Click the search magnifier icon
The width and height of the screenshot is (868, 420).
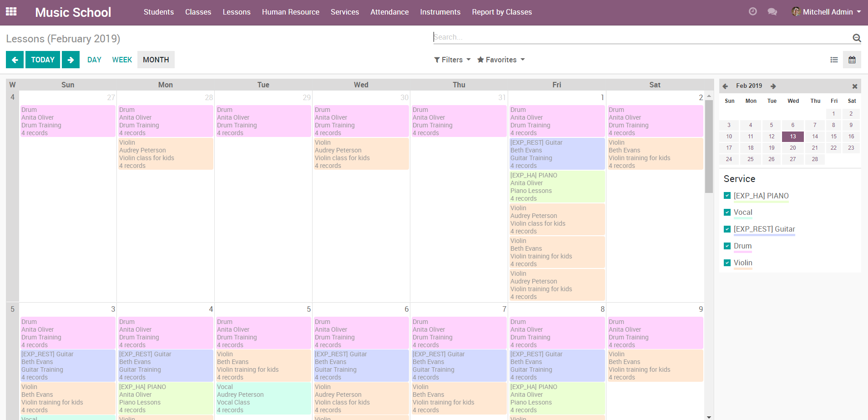(856, 38)
